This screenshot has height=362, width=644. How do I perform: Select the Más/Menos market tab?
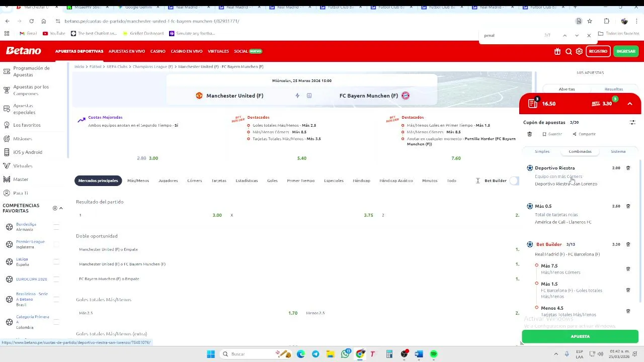click(138, 180)
